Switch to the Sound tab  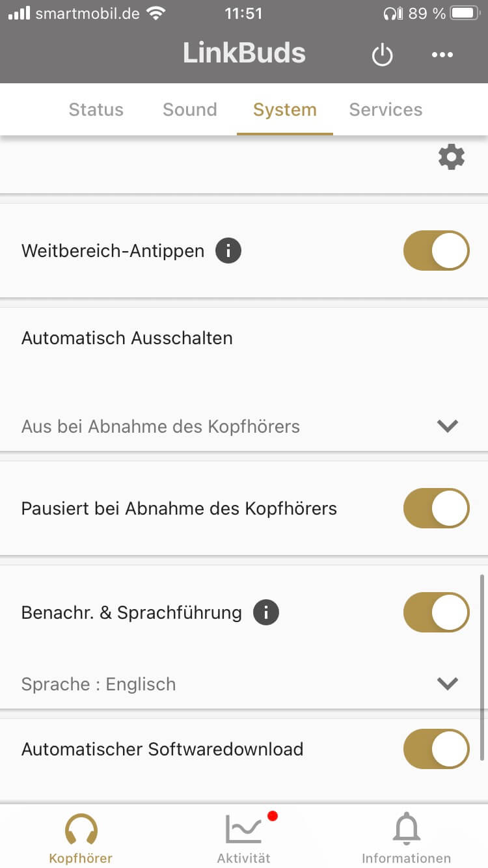(x=189, y=109)
